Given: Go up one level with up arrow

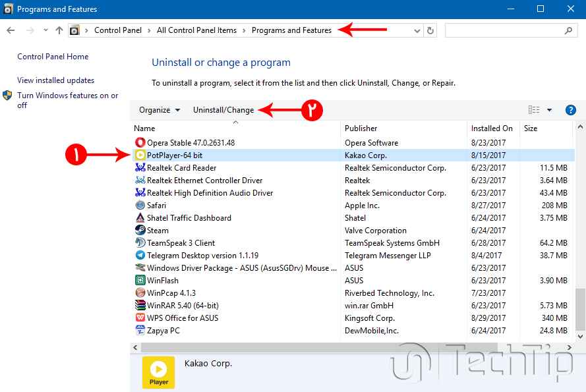Looking at the screenshot, I should pyautogui.click(x=59, y=30).
